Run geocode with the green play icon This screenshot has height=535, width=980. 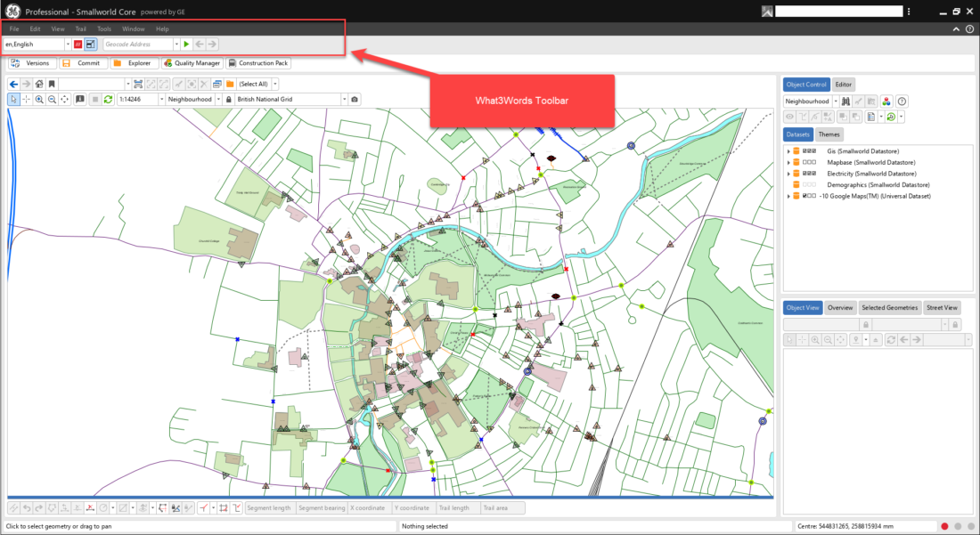click(186, 45)
